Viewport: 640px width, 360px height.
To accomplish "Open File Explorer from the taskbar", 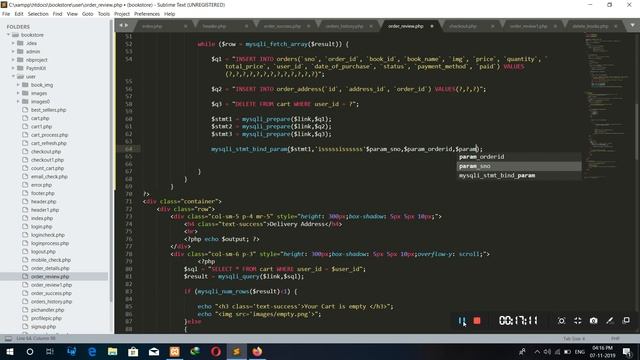I will coord(113,351).
